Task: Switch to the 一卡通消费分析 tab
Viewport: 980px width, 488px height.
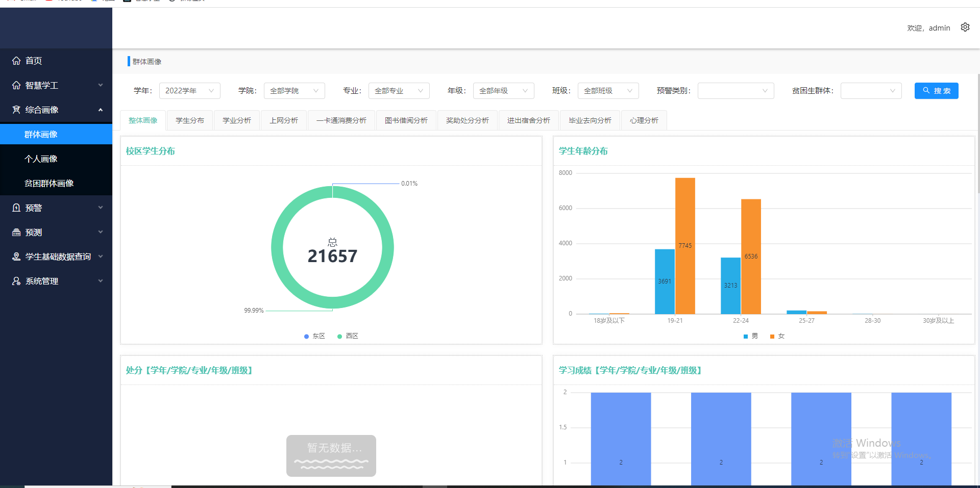Action: tap(341, 120)
